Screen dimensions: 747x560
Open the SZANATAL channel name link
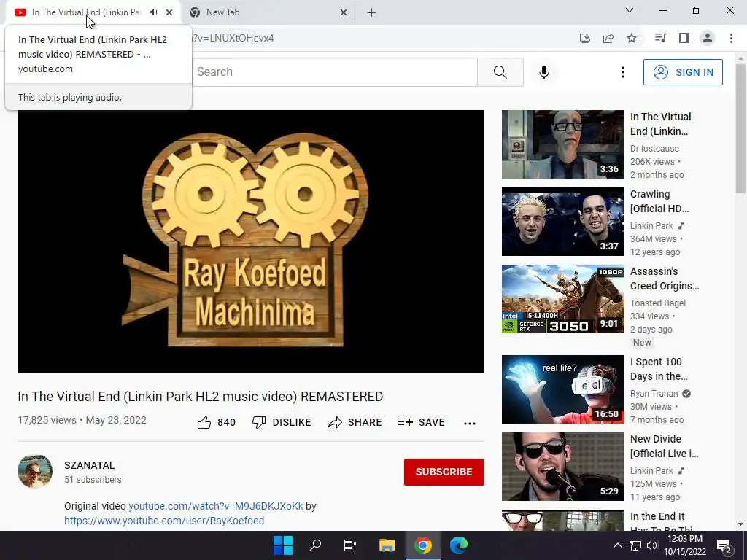[89, 465]
